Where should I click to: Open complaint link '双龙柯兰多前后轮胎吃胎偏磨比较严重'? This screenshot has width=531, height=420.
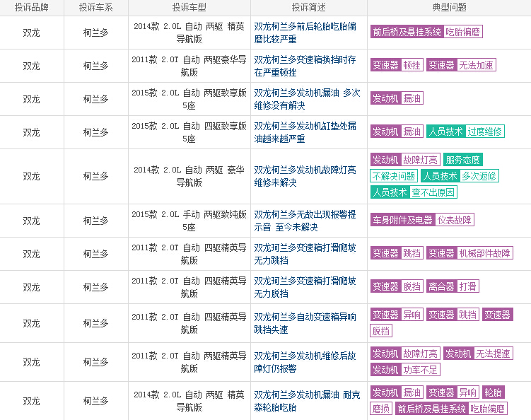point(305,33)
